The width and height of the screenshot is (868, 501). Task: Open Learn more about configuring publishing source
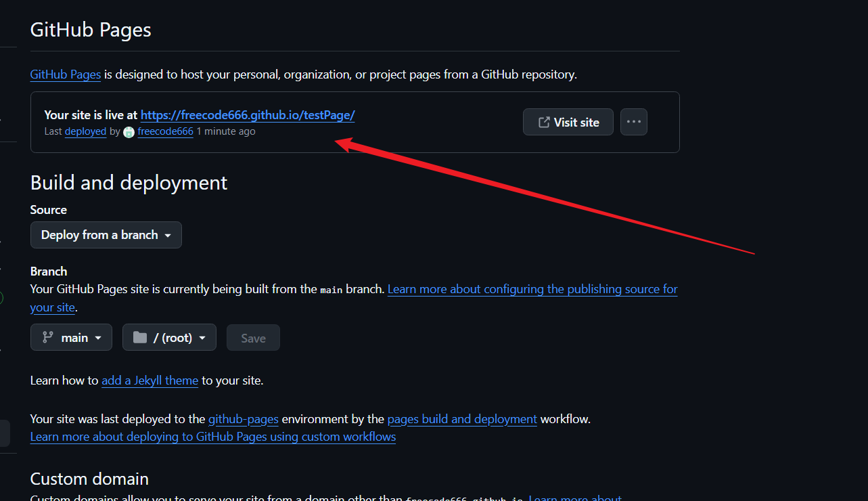coord(532,289)
